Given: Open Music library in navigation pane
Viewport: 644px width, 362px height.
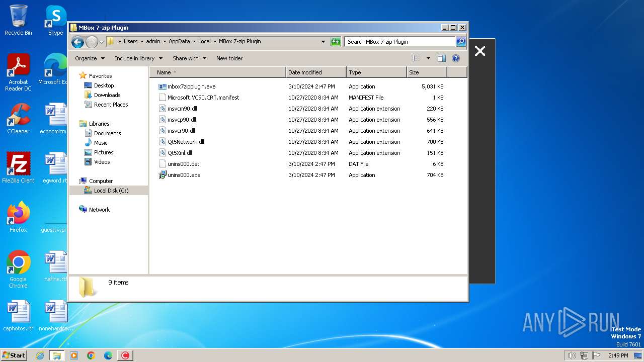Looking at the screenshot, I should 101,143.
